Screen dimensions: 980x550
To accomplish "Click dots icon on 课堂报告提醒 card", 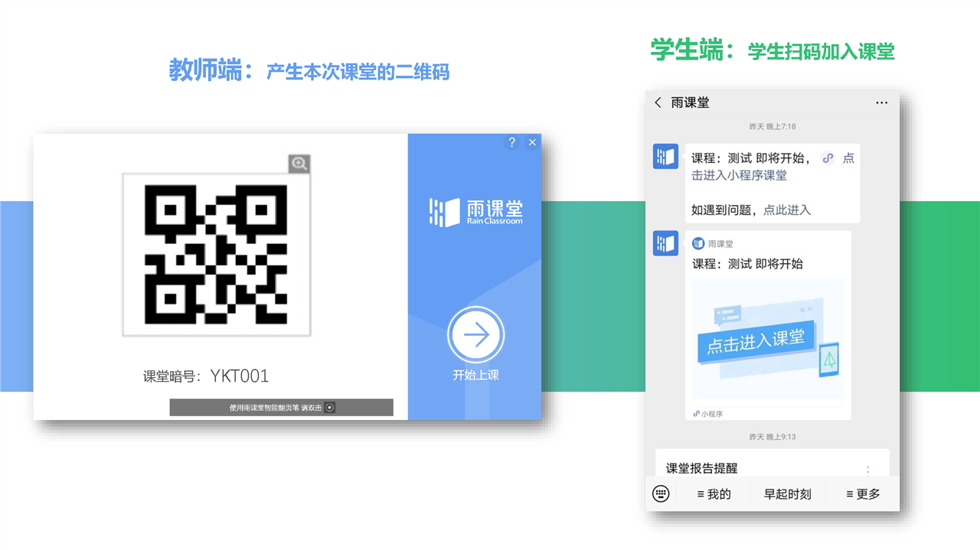I will (x=867, y=470).
